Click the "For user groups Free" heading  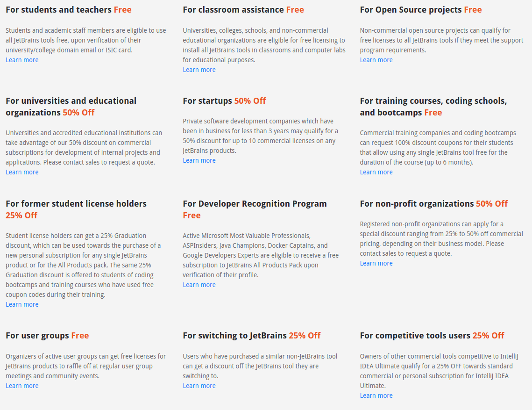(47, 336)
